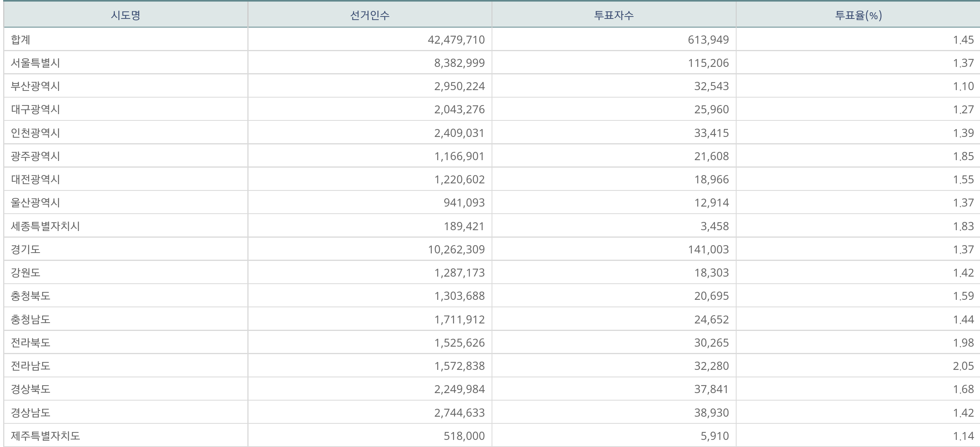
Task: Select 울산광역시 electorate value 941,093
Action: point(464,203)
